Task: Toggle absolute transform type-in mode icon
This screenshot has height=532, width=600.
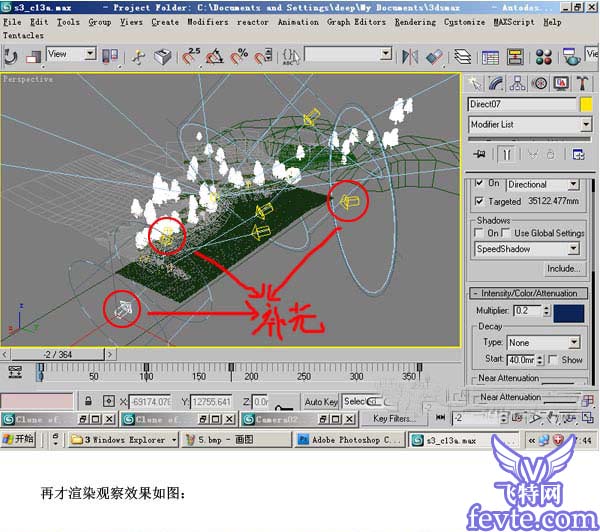Action: point(109,401)
